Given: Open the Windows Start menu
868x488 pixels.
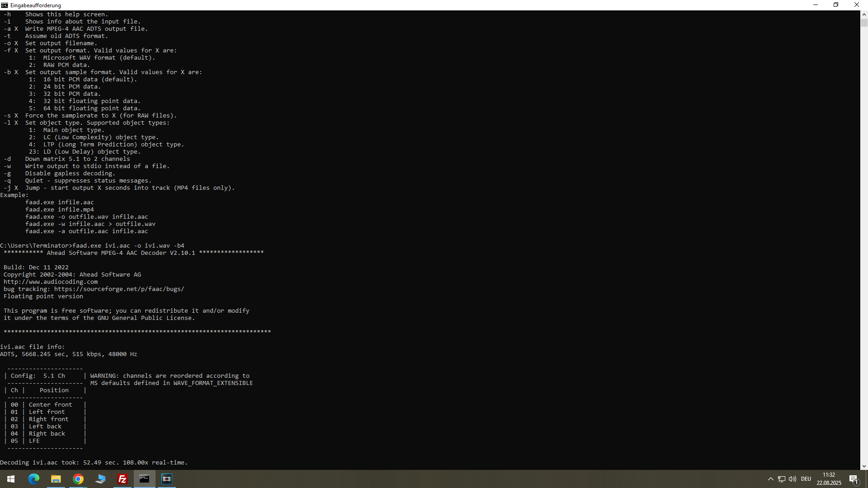Looking at the screenshot, I should tap(11, 479).
